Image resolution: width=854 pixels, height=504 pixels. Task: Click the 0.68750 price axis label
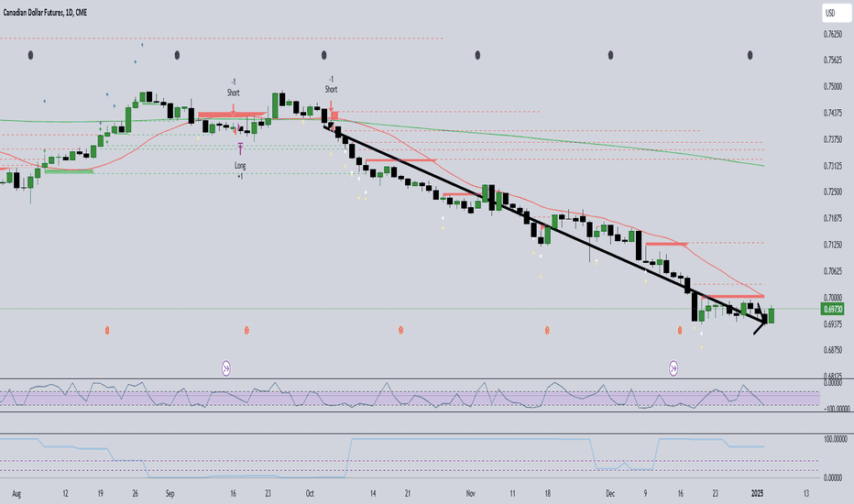coord(833,350)
